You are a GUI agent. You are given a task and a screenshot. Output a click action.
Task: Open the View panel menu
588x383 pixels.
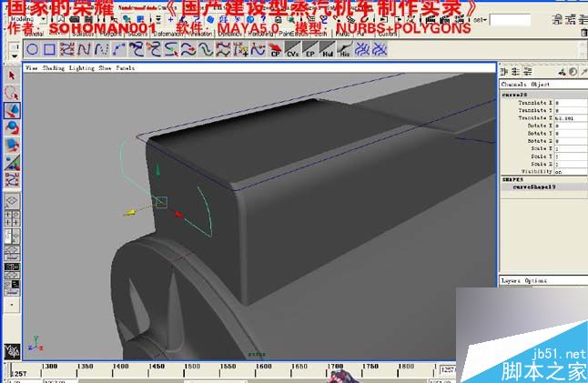tap(32, 68)
